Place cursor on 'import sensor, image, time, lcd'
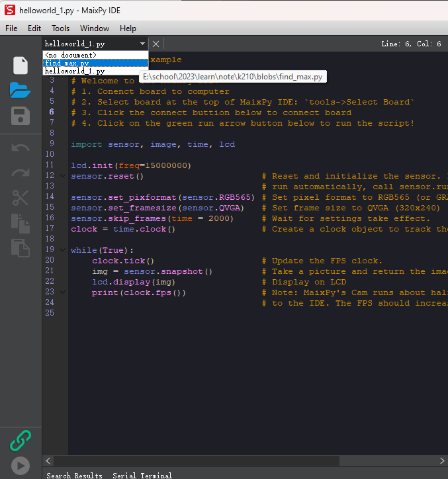This screenshot has width=448, height=479. point(153,144)
